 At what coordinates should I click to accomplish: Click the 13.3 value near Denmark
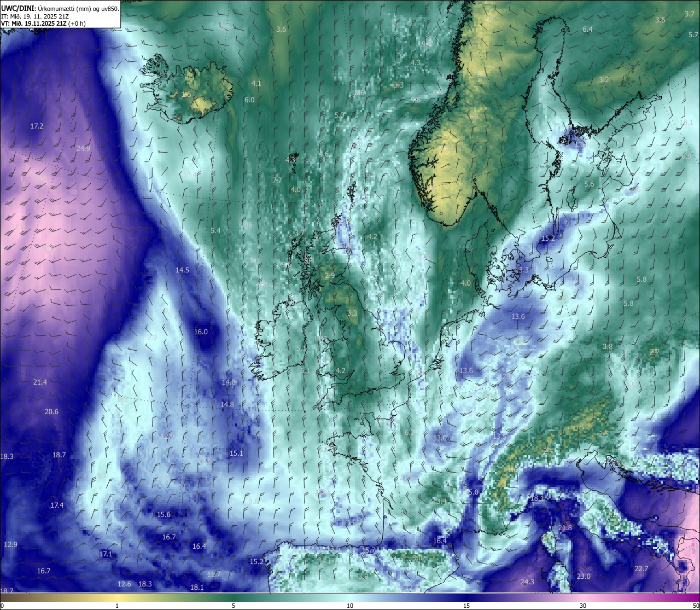coord(522,270)
